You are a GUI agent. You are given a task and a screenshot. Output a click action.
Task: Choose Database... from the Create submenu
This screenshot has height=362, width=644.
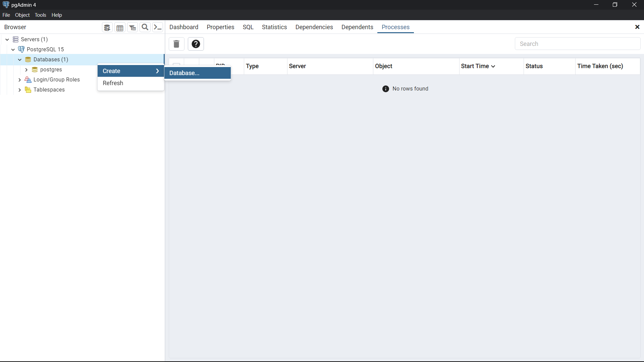pos(197,73)
